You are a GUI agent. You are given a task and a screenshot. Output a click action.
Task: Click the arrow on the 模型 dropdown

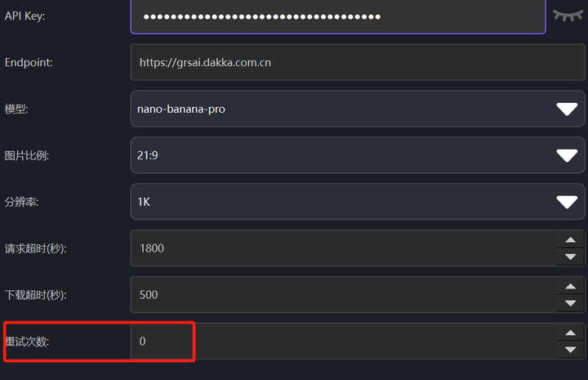click(x=567, y=110)
